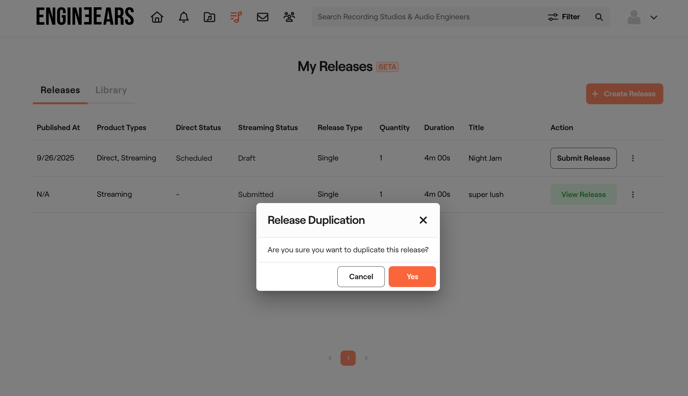688x396 pixels.
Task: Open the Home icon in top navigation
Action: coord(157,17)
